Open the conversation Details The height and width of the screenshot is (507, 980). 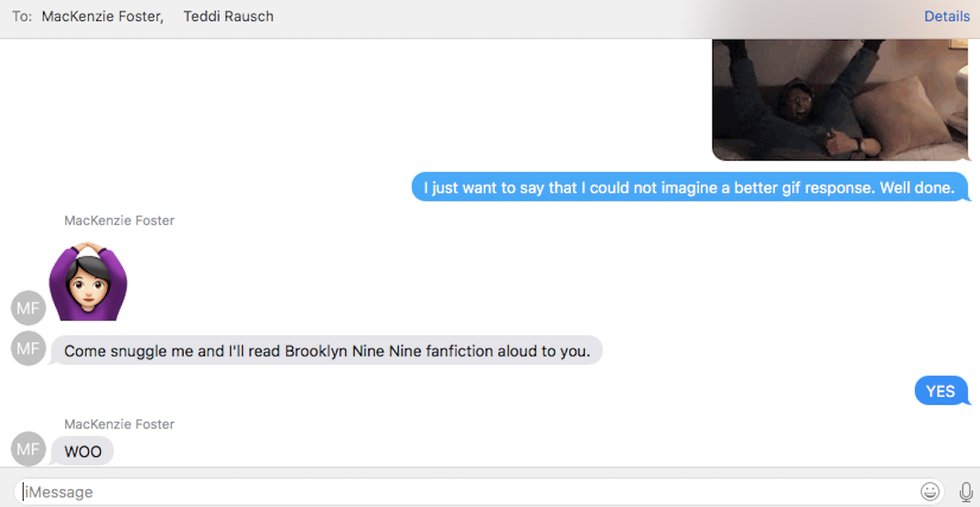(x=946, y=16)
